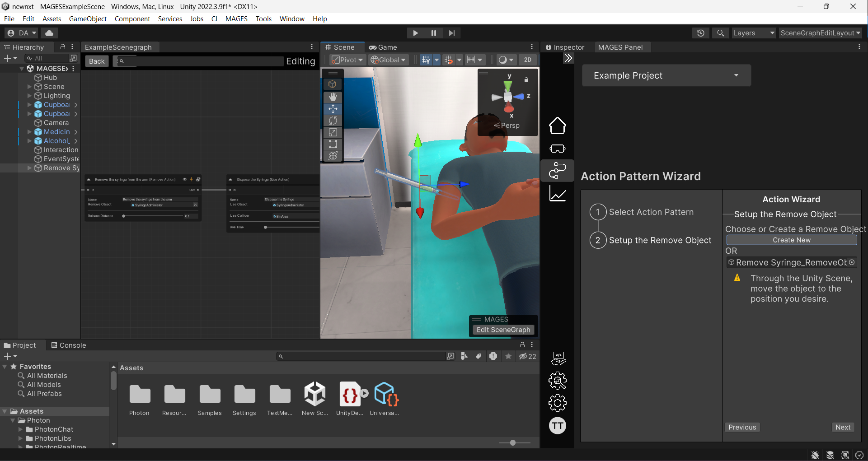
Task: Click lightning bolt icon on Remove Action node
Action: click(x=191, y=179)
